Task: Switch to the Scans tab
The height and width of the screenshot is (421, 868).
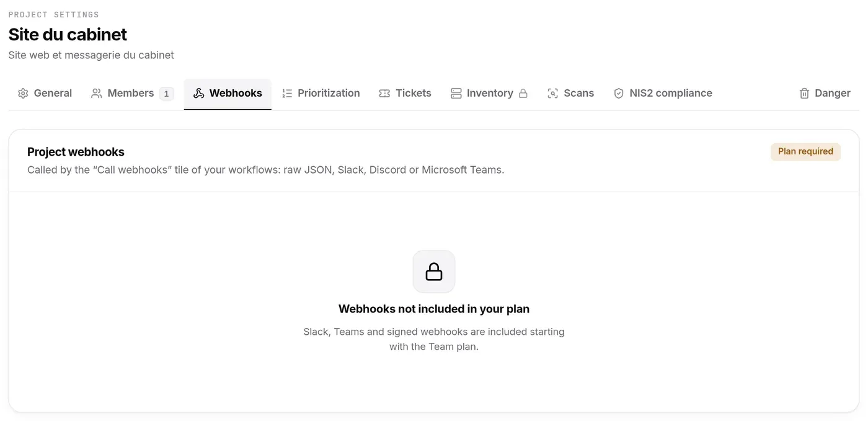Action: pos(570,94)
